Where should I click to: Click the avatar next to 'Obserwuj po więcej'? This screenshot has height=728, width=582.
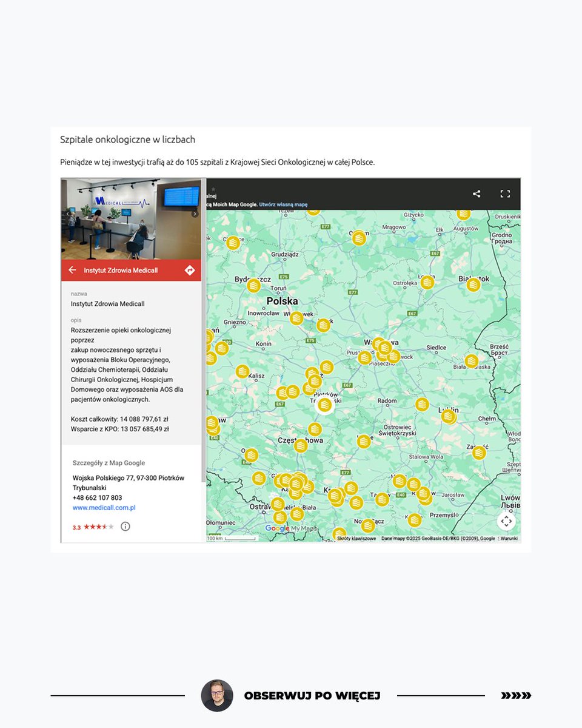[x=217, y=696]
